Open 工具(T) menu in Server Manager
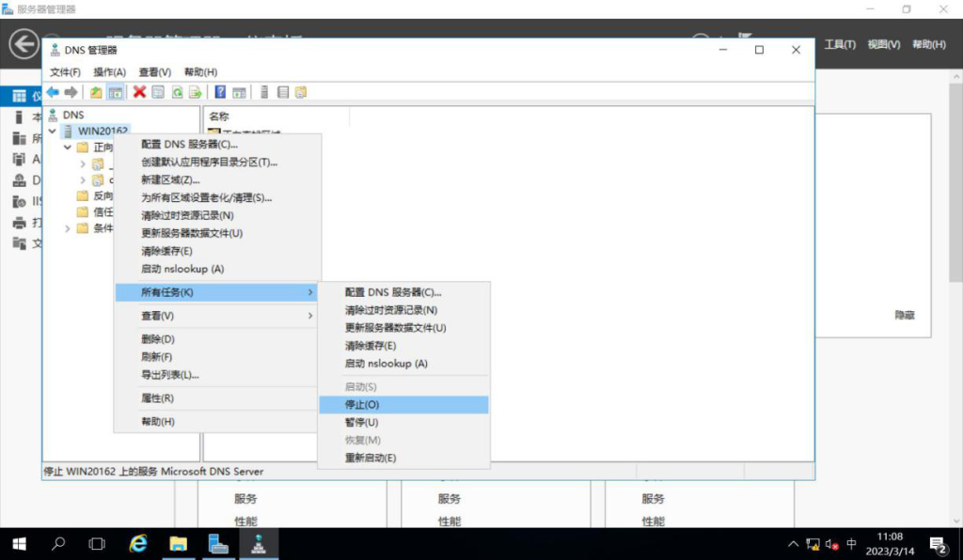Viewport: 963px width, 560px height. [840, 44]
